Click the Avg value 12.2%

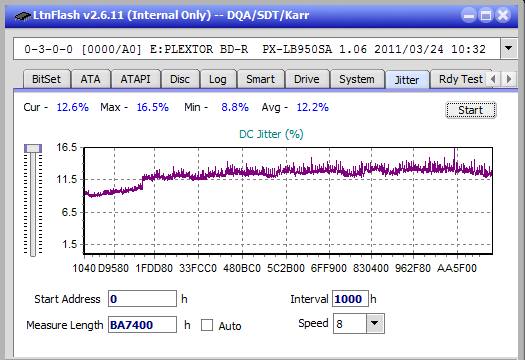313,107
